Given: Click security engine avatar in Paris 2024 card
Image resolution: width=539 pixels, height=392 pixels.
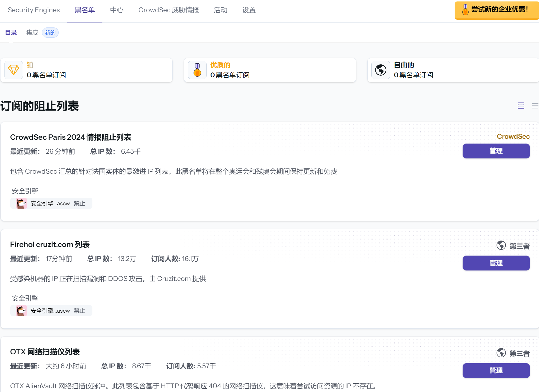Looking at the screenshot, I should tap(21, 203).
